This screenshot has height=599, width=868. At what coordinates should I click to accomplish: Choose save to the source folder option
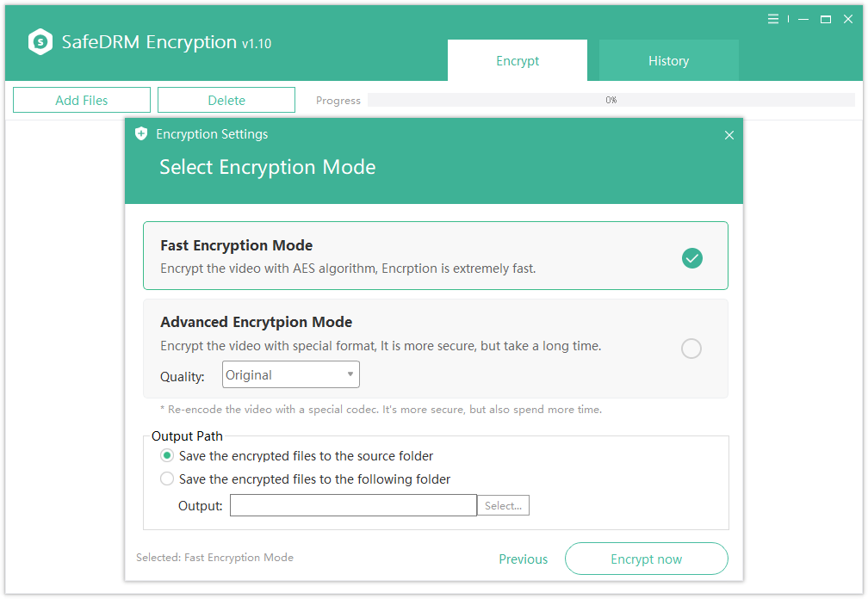click(x=167, y=456)
